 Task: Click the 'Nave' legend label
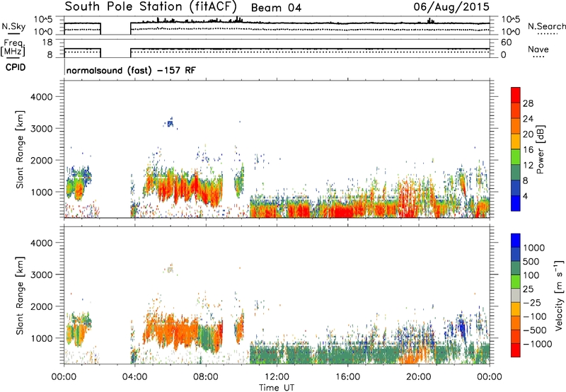point(538,50)
